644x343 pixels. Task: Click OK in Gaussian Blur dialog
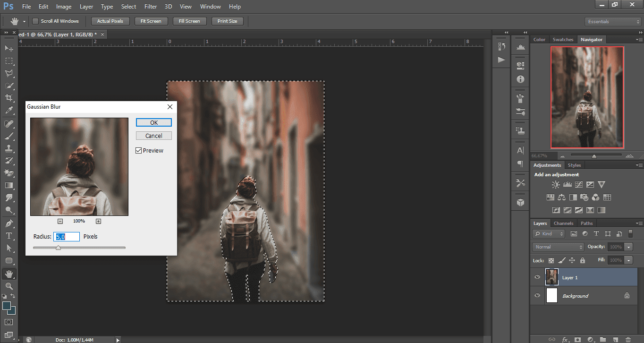point(153,122)
